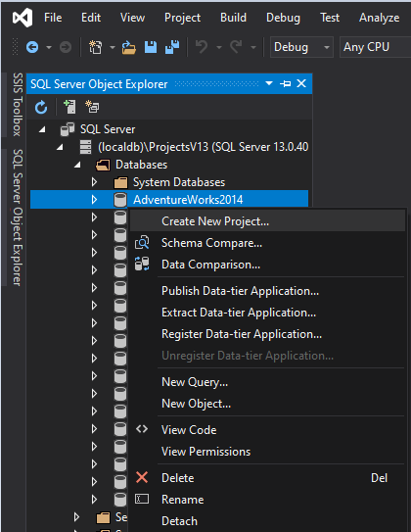Open the SSIS Toolbox side tab
Screen dimensions: 411x532
click(18, 105)
